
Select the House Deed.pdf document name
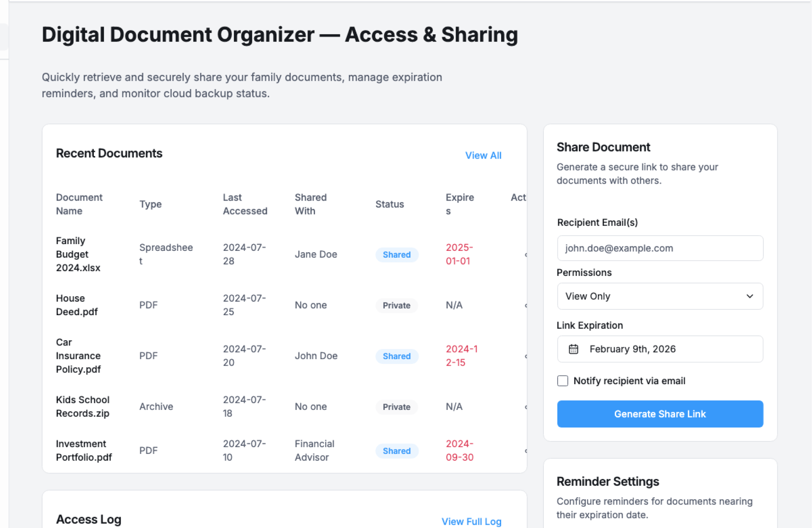[x=77, y=305]
